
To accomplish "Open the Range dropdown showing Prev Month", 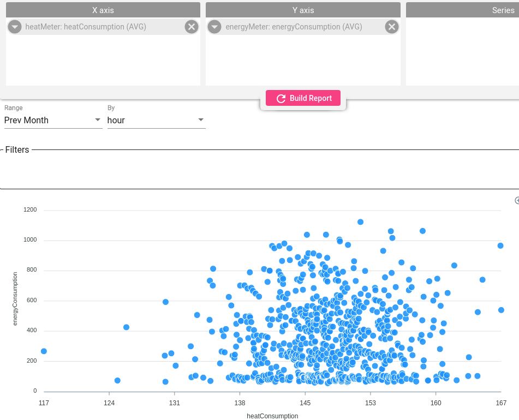I will point(53,121).
